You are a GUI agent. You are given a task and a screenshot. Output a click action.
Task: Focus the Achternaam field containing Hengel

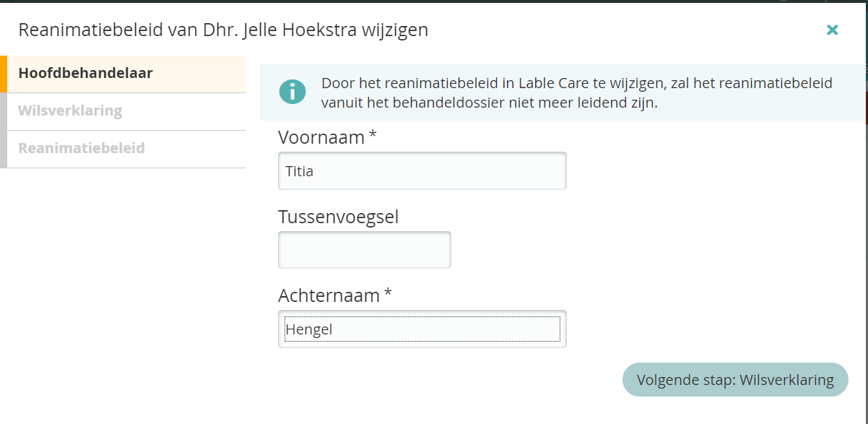pos(422,329)
